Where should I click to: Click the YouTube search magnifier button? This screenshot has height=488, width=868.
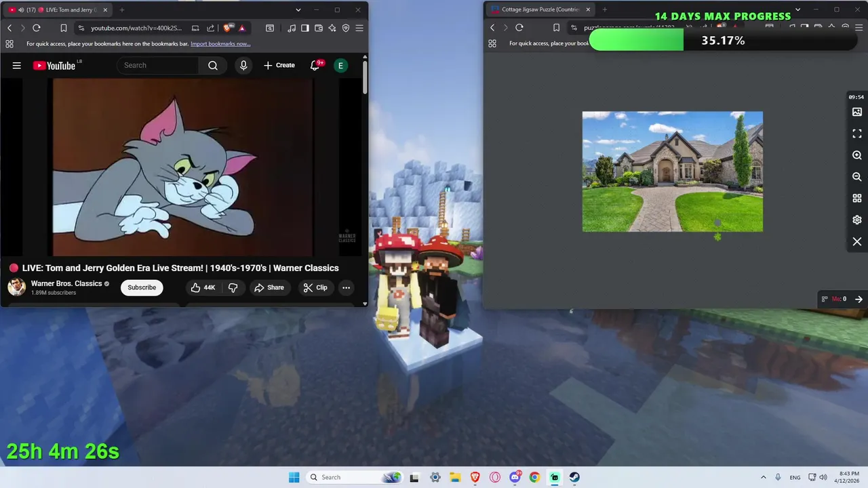click(213, 65)
